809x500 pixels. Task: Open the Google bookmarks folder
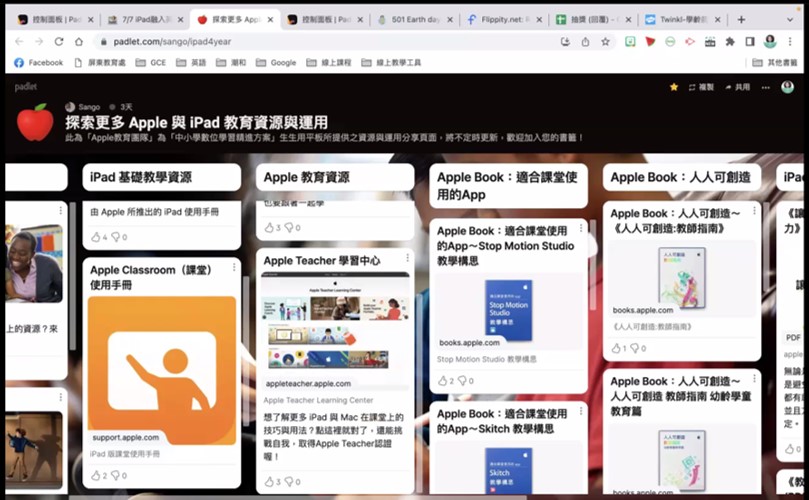click(x=276, y=62)
